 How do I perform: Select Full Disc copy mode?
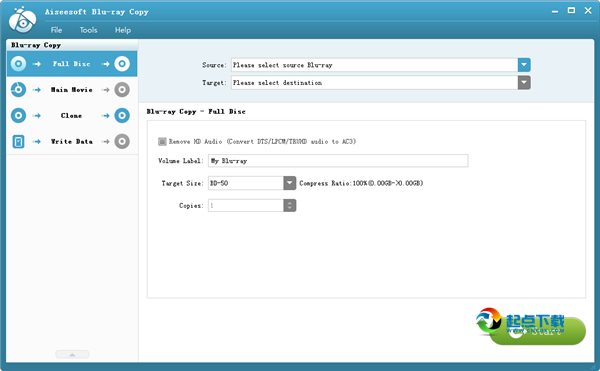72,64
